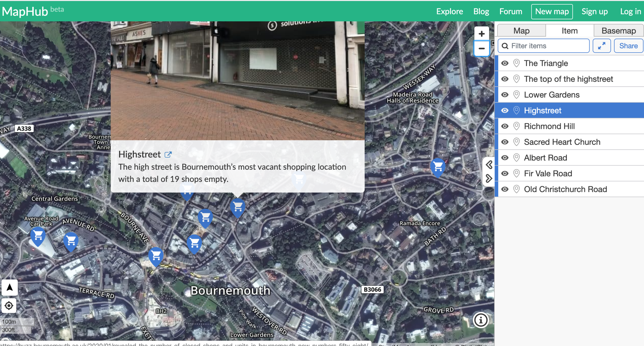
Task: Click shopping cart marker near Avenue Road Car Park
Action: (38, 235)
